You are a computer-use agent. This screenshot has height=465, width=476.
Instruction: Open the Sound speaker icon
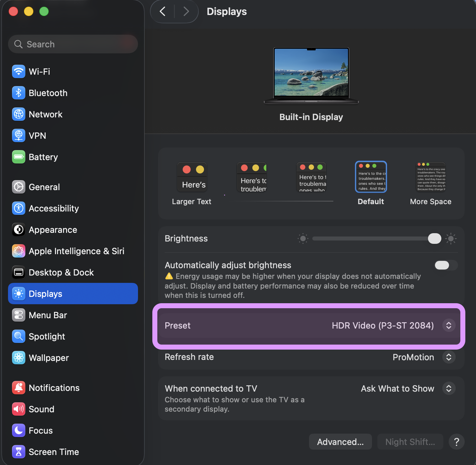coord(19,409)
